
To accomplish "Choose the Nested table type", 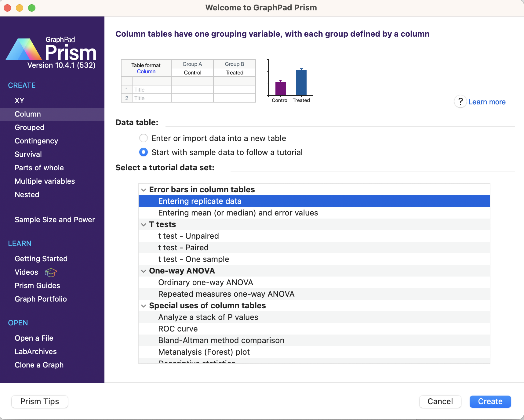I will pyautogui.click(x=52, y=195).
